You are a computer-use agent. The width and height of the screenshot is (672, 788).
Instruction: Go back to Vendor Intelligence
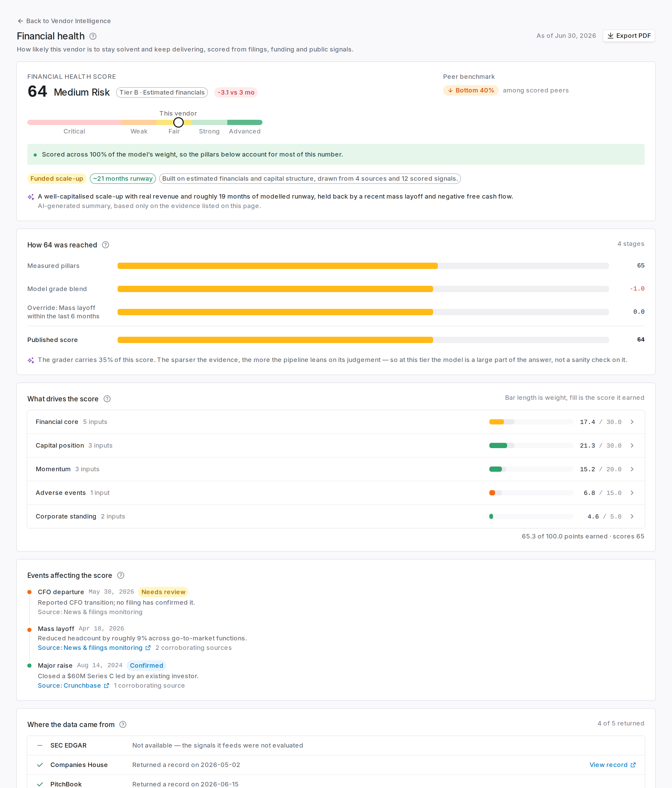pyautogui.click(x=64, y=21)
